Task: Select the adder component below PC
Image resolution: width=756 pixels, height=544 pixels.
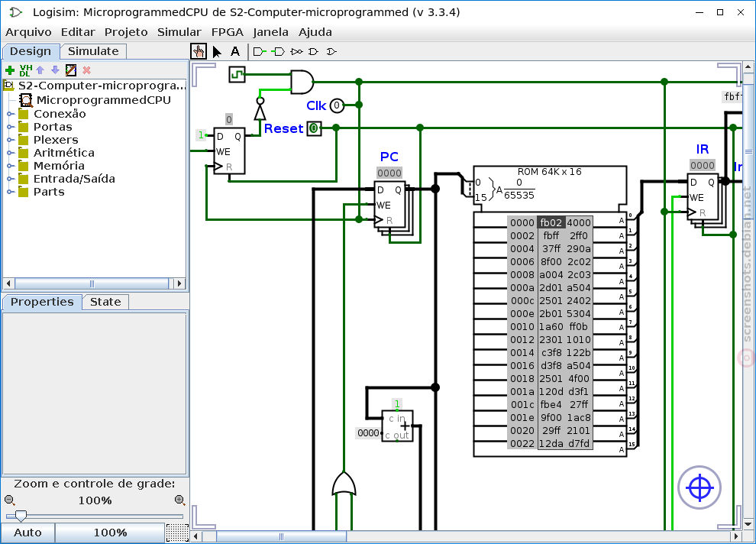Action: tap(397, 426)
